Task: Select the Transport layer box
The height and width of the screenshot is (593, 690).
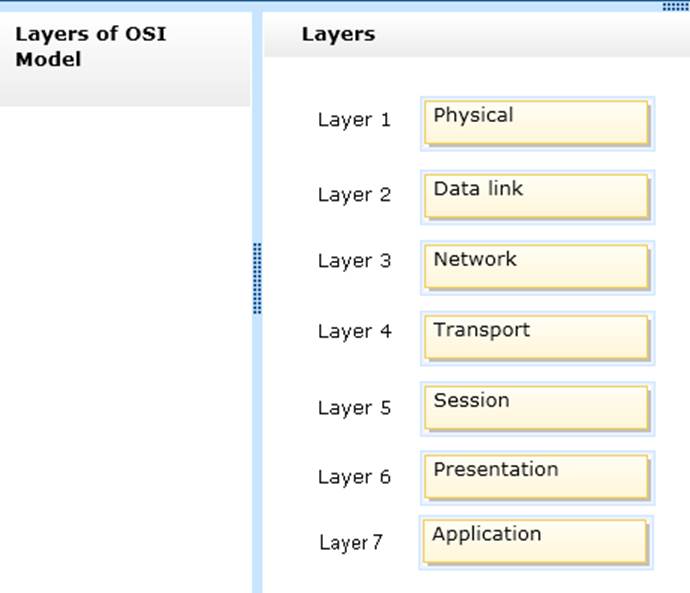Action: 536,337
